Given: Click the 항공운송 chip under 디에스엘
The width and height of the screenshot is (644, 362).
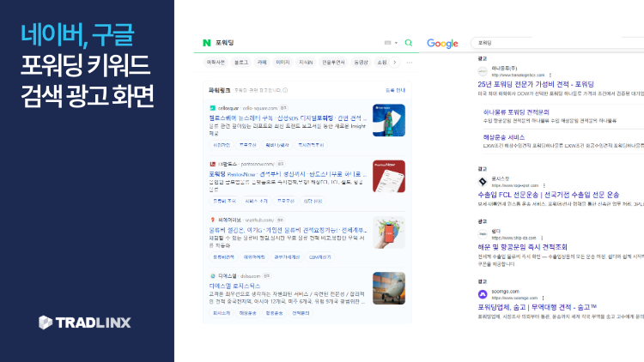Looking at the screenshot, I should click(x=274, y=313).
